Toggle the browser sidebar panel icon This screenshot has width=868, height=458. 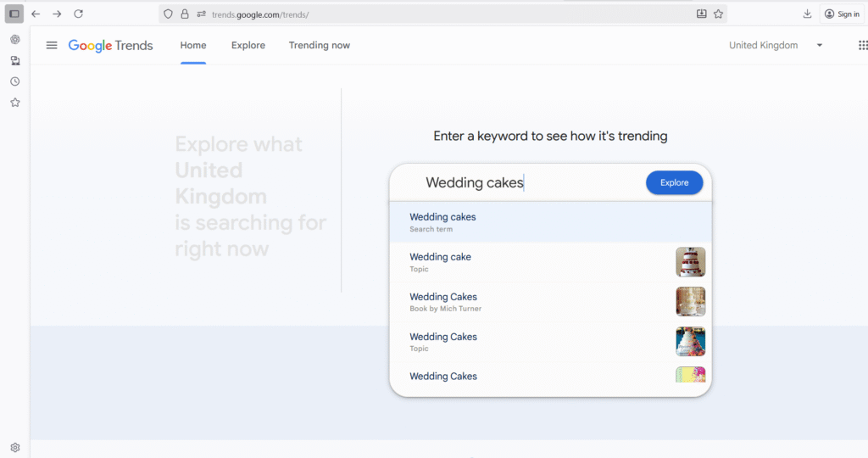coord(14,14)
